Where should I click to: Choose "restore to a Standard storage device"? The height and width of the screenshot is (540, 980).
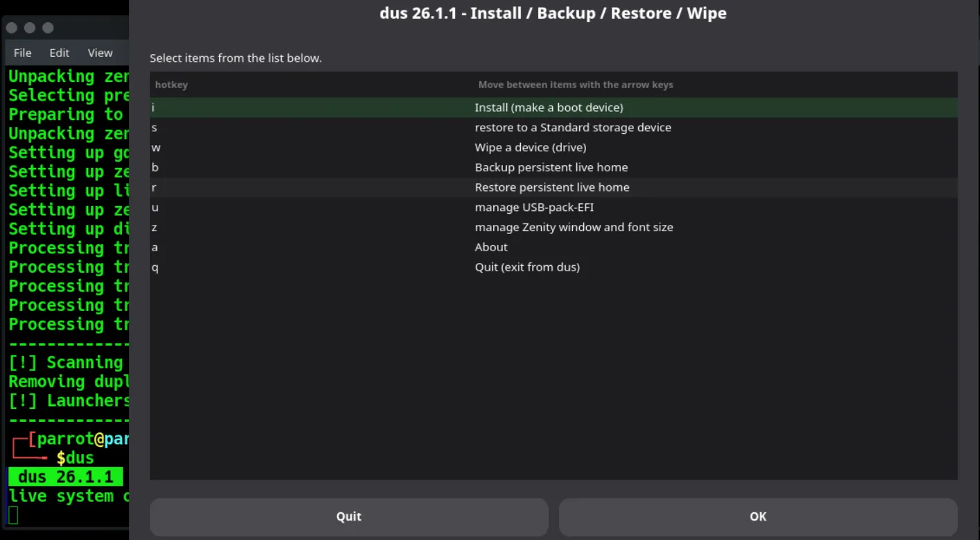click(553, 128)
